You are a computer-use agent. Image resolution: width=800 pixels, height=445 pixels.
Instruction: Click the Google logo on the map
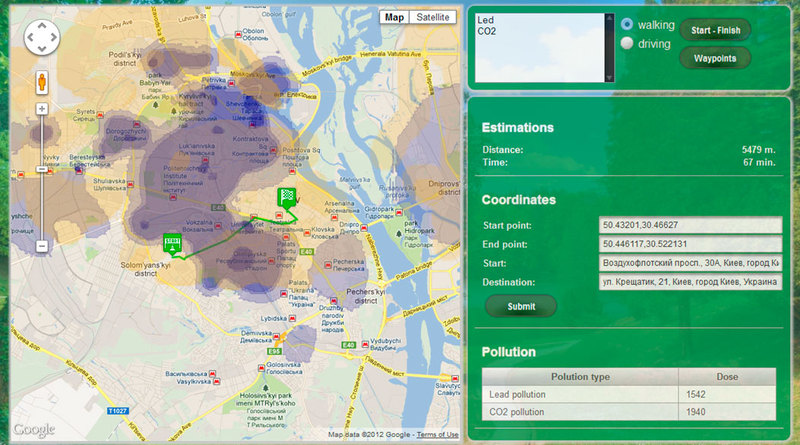point(34,430)
